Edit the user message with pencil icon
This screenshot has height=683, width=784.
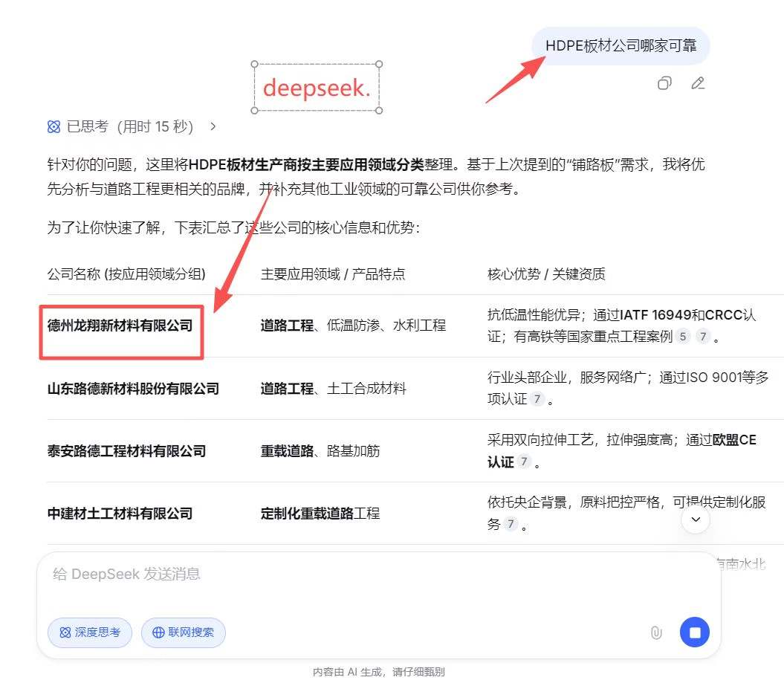pyautogui.click(x=698, y=83)
